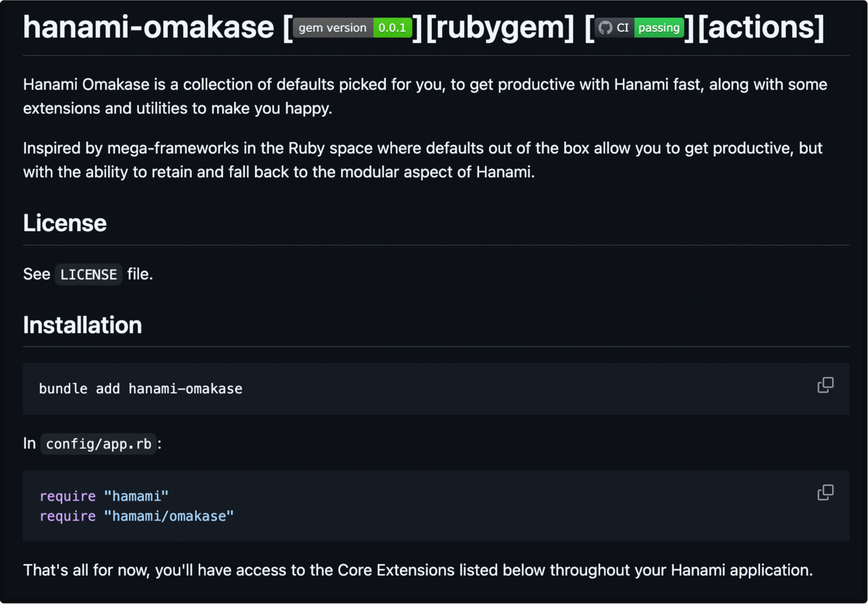Open the gem version 0.0.1 badge
This screenshot has width=868, height=604.
click(353, 28)
